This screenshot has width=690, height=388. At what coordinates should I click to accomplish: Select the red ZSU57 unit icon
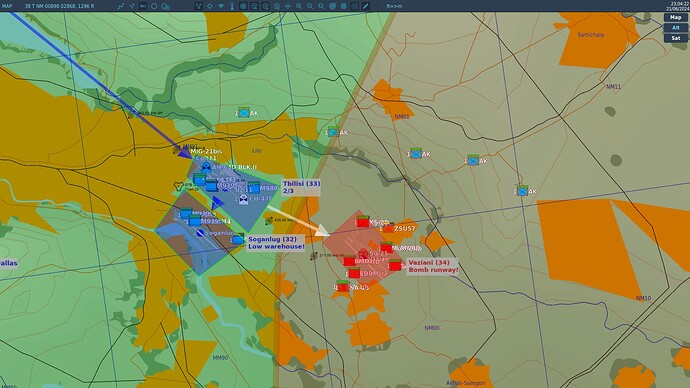(389, 228)
